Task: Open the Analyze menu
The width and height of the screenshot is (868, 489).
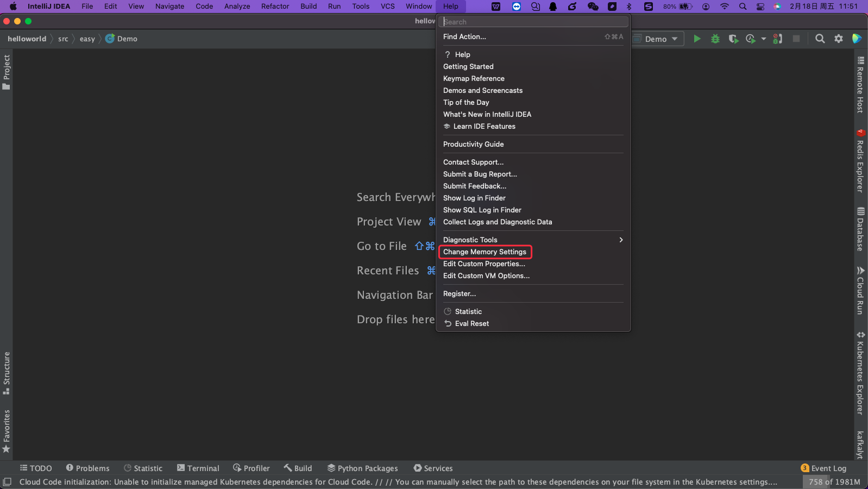Action: tap(237, 7)
